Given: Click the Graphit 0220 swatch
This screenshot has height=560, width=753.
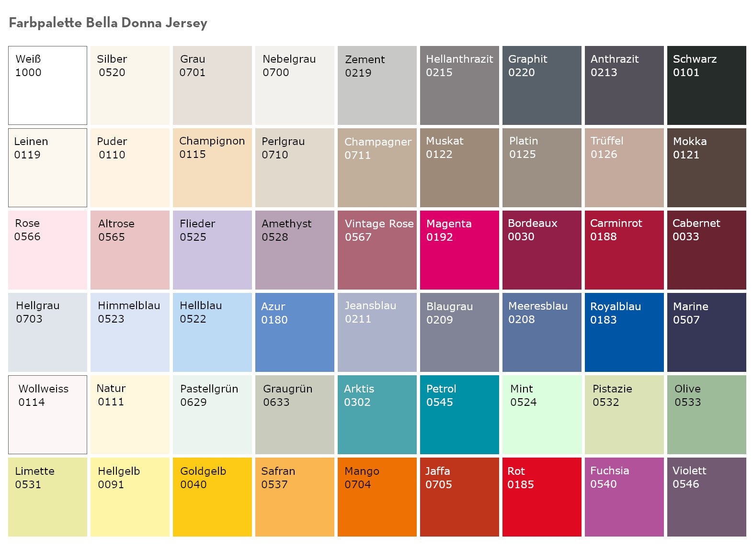Looking at the screenshot, I should tap(542, 85).
